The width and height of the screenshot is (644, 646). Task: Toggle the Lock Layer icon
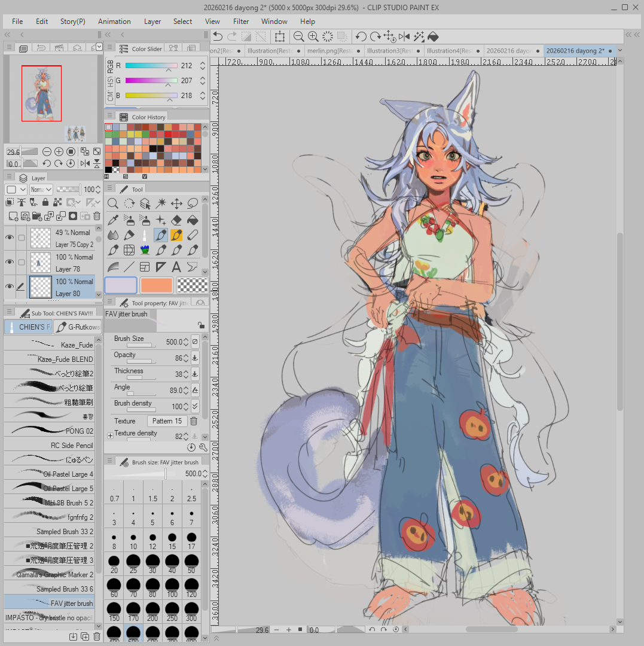(x=46, y=203)
